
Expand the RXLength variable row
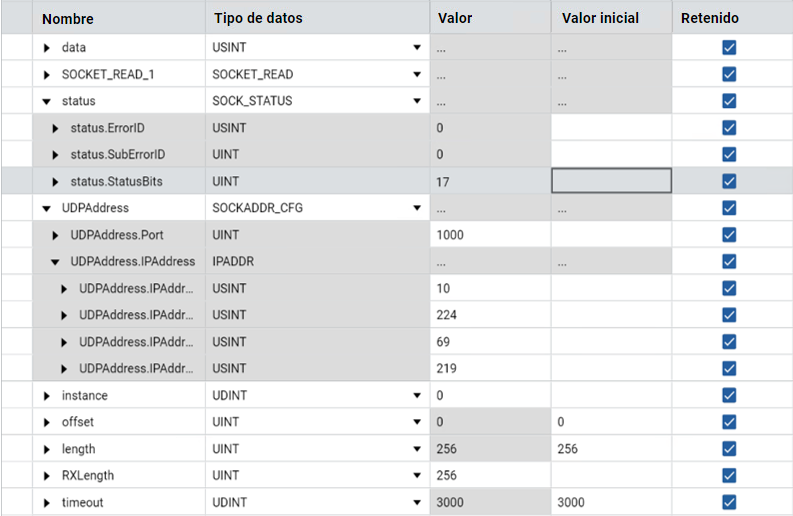pyautogui.click(x=47, y=475)
